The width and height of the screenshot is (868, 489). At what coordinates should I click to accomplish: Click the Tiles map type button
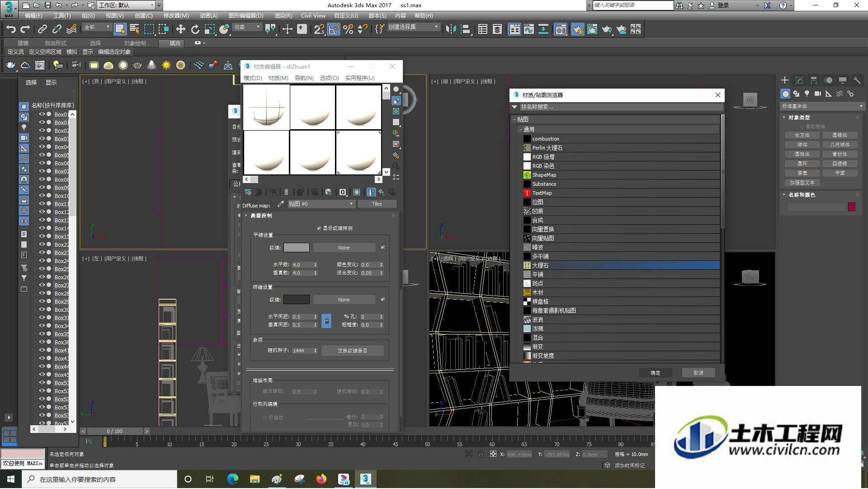(x=377, y=204)
